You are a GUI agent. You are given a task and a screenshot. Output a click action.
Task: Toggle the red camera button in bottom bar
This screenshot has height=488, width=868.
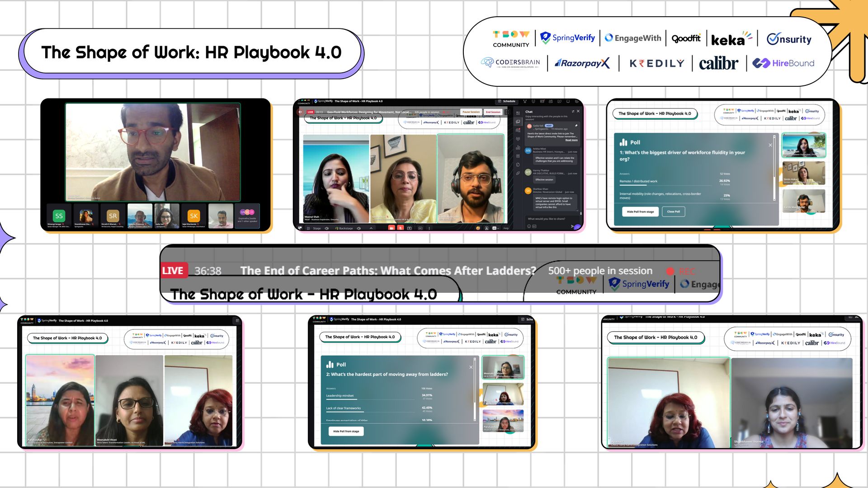click(x=392, y=228)
